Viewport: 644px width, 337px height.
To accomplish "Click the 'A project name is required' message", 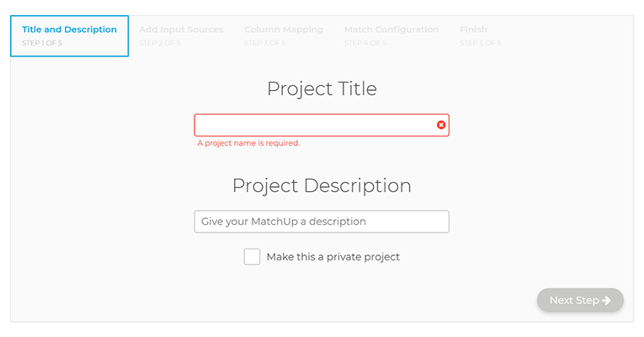I will click(x=248, y=143).
